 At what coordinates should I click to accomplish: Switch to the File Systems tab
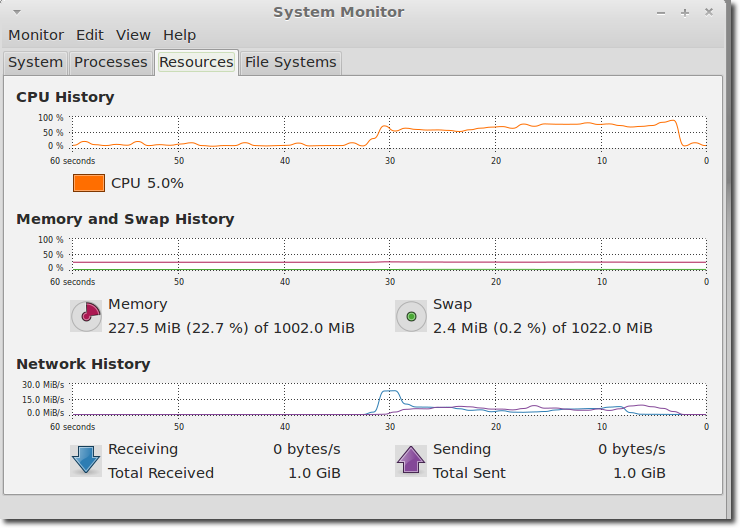(291, 62)
